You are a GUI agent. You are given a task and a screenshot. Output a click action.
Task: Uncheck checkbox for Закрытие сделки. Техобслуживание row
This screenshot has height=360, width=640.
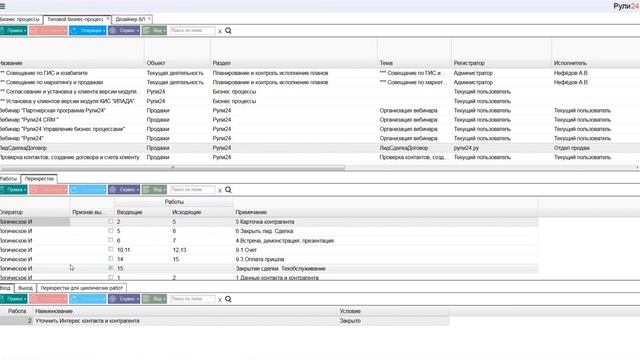point(111,268)
